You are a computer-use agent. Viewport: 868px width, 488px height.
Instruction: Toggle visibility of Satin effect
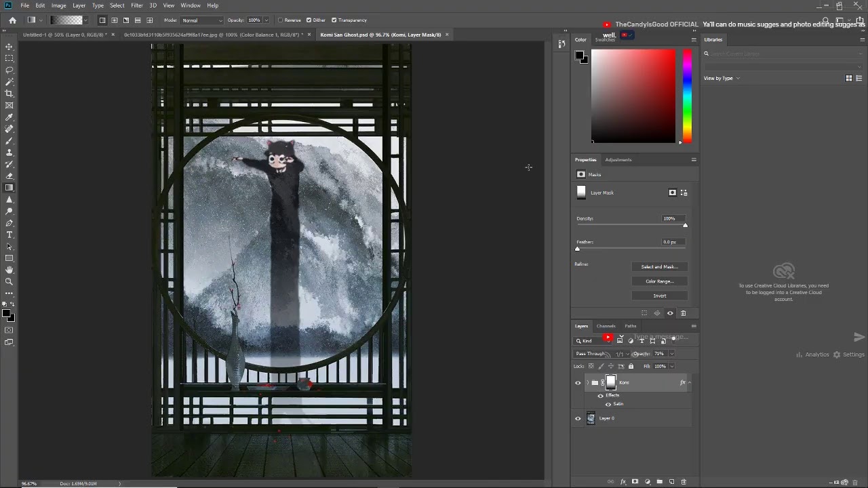click(608, 404)
